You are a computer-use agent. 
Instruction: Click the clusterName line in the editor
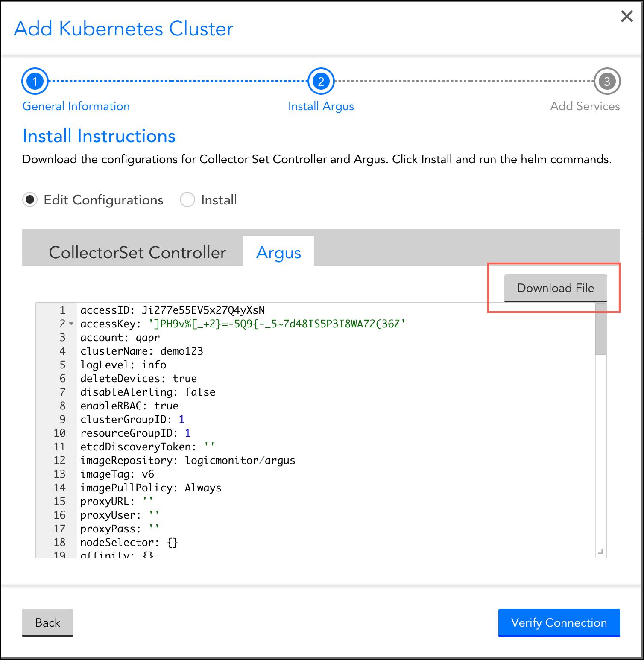(x=141, y=351)
